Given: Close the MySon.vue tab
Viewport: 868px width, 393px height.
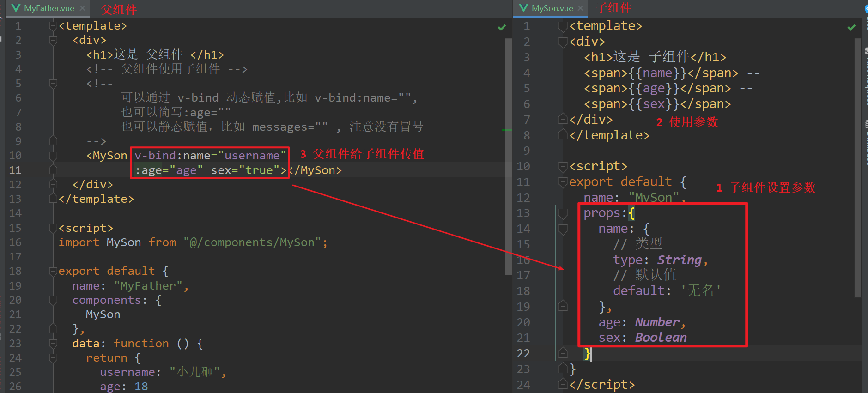Looking at the screenshot, I should 581,8.
